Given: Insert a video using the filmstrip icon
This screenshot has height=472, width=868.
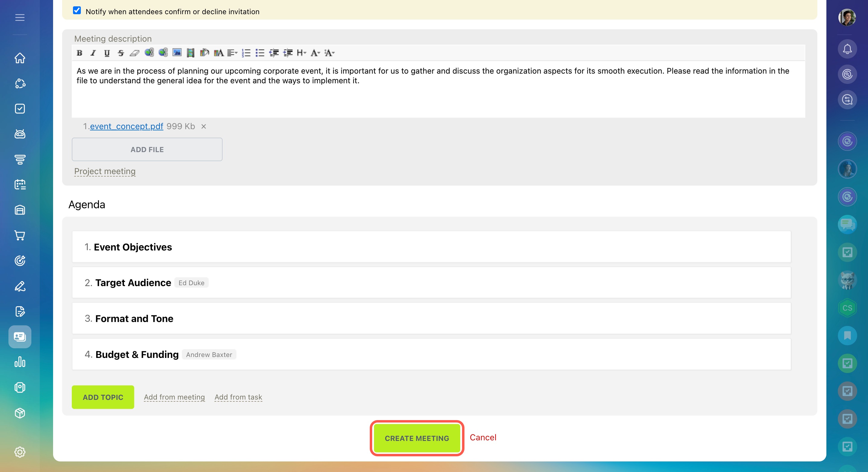Looking at the screenshot, I should click(190, 53).
